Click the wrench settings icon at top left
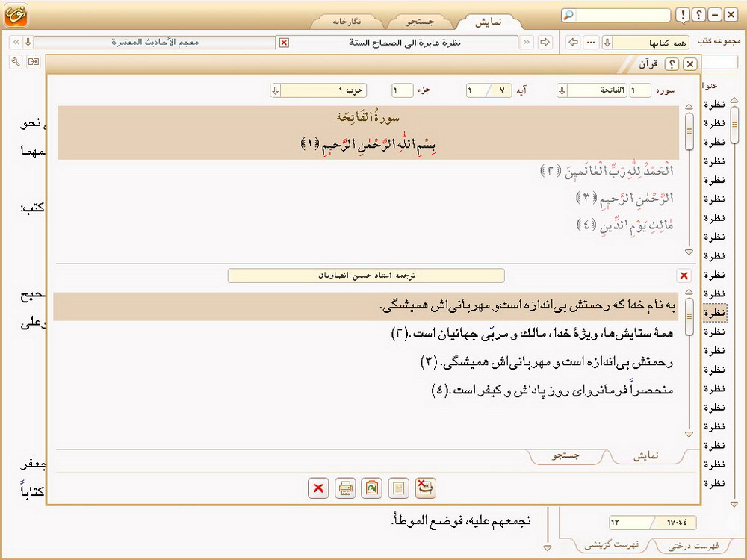This screenshot has height=560, width=747. pyautogui.click(x=15, y=61)
